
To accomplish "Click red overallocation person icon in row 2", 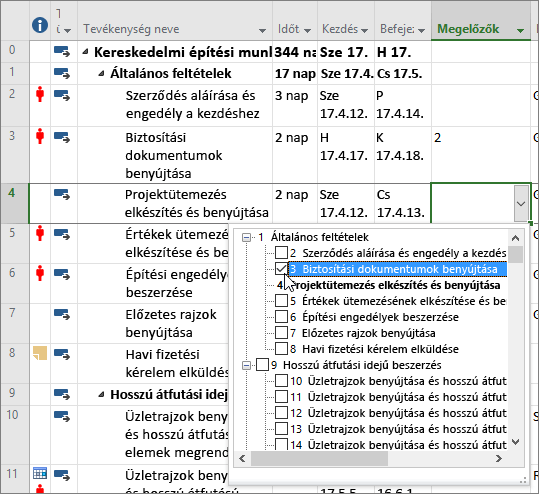I will pos(40,94).
